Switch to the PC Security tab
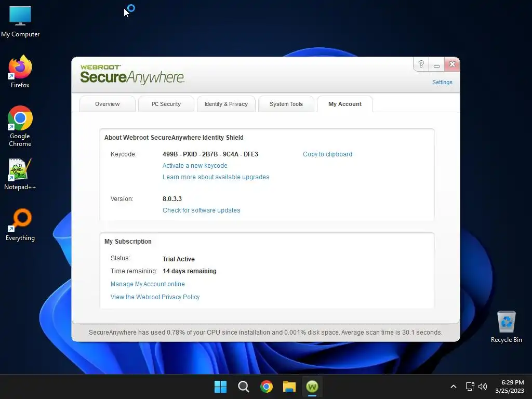 coord(166,104)
